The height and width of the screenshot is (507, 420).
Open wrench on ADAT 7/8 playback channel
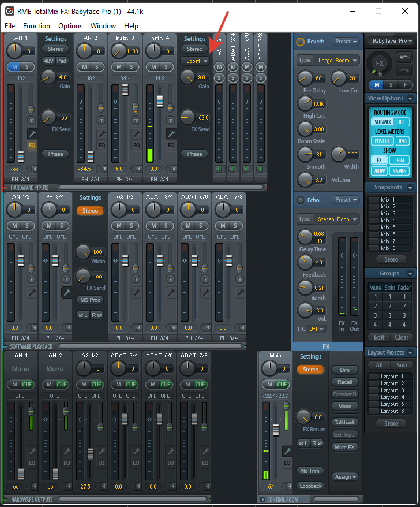tap(240, 292)
